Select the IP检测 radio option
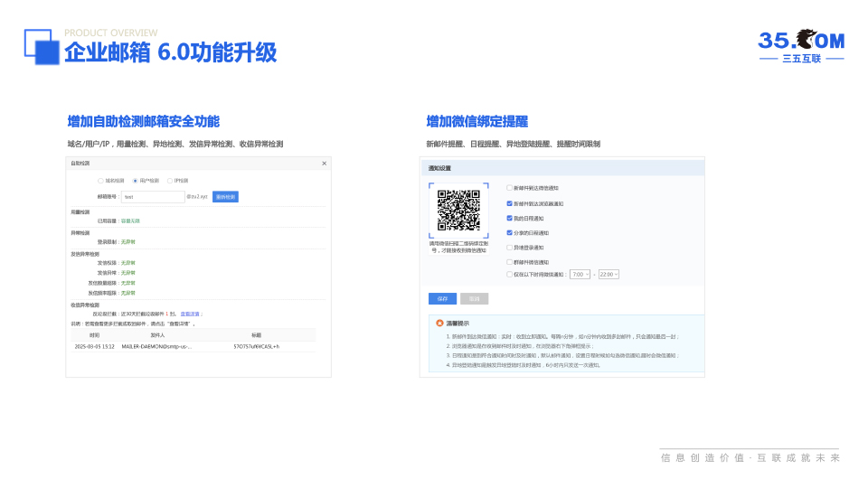The image size is (868, 488). (170, 181)
